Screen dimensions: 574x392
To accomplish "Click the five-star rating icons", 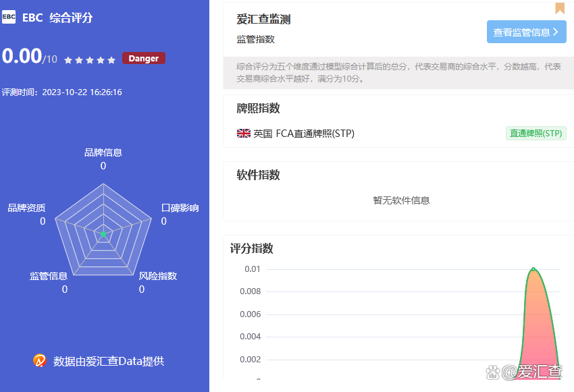I will point(90,60).
